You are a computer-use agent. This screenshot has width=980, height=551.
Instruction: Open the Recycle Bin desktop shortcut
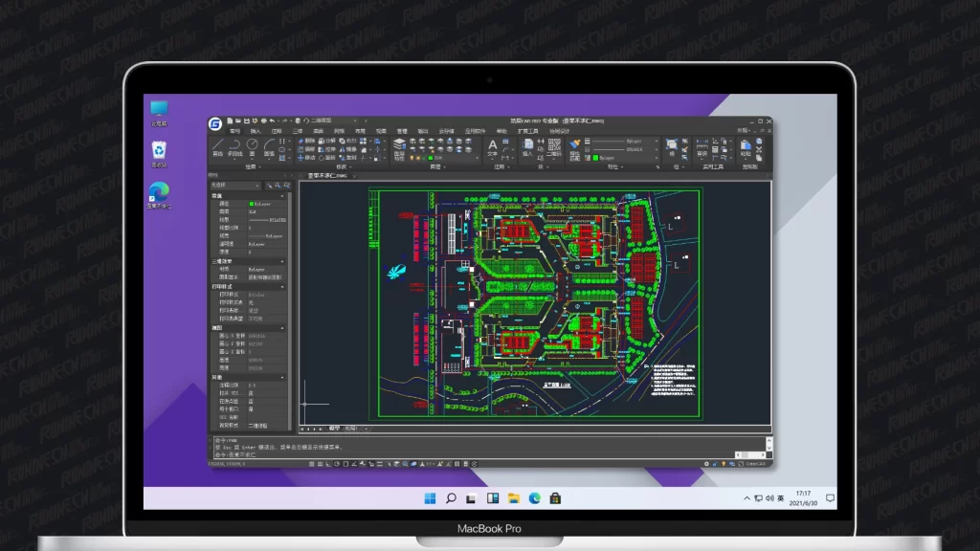[159, 153]
